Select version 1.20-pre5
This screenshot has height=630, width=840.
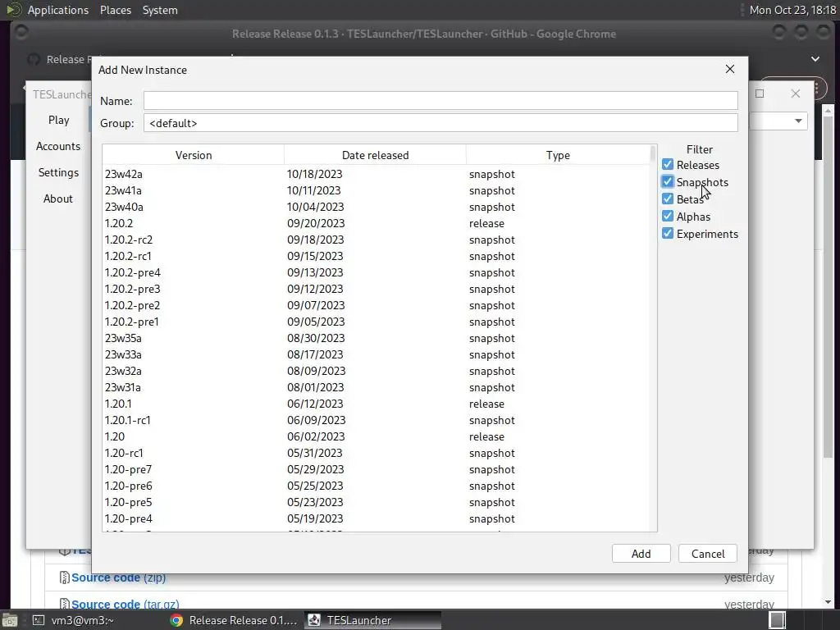(x=376, y=502)
